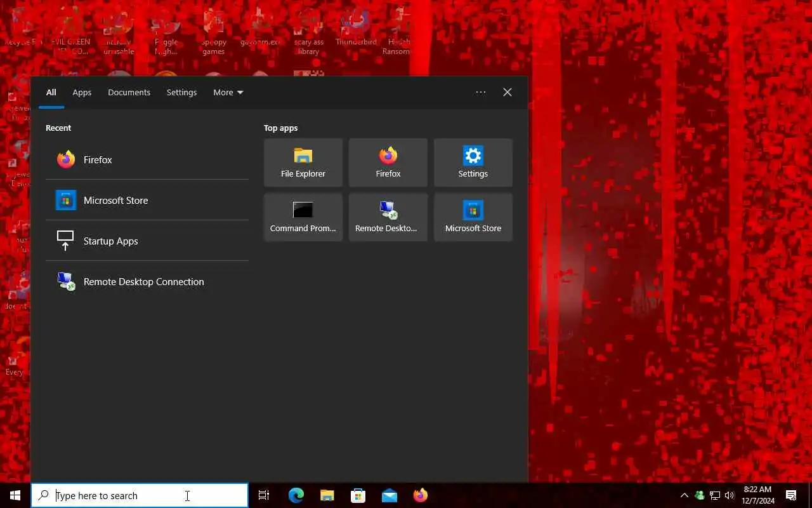812x508 pixels.
Task: Open network status tray icon
Action: 714,495
